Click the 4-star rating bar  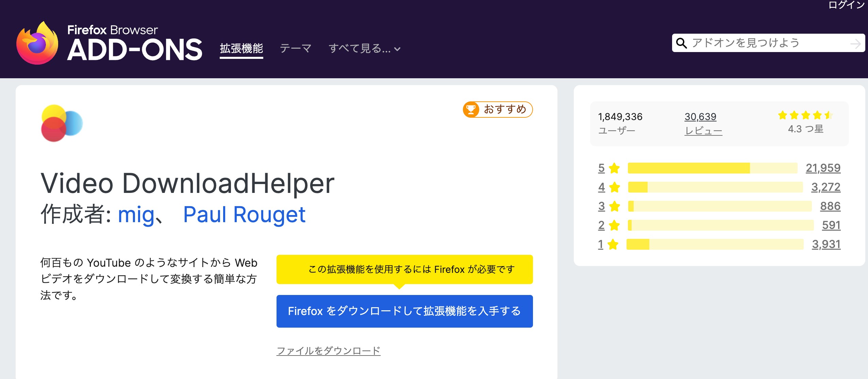click(x=715, y=187)
